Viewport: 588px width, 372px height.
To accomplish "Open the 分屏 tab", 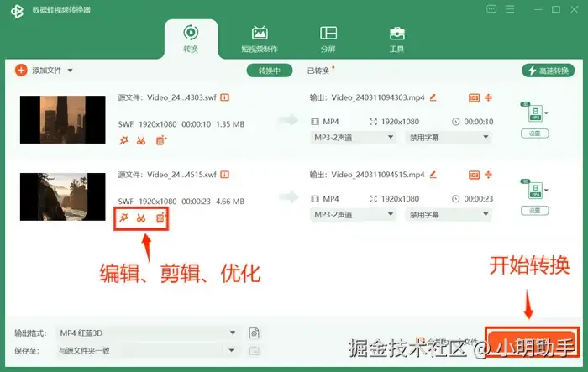I will (328, 39).
